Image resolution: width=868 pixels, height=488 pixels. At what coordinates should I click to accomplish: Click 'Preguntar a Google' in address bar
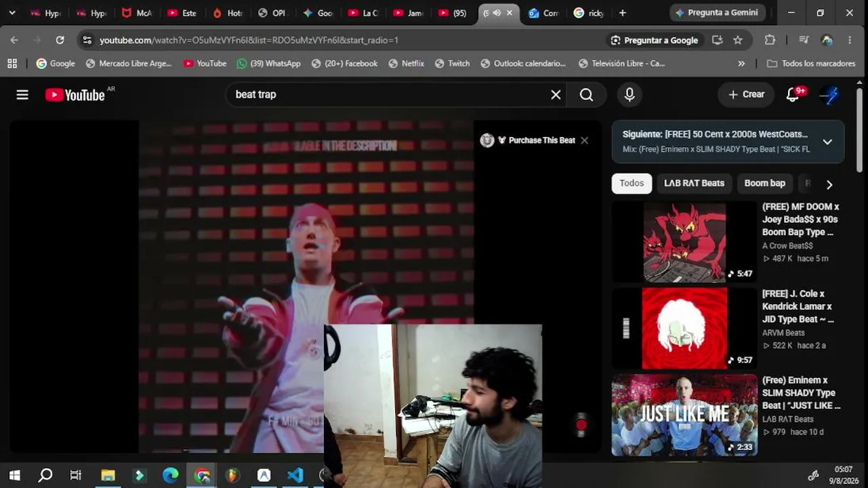(654, 40)
